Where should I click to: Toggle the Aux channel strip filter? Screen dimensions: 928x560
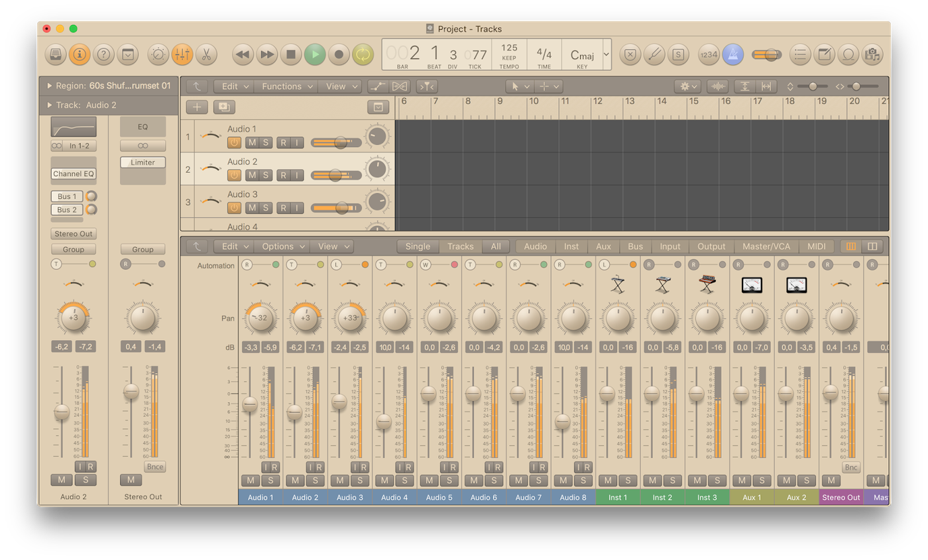(603, 247)
